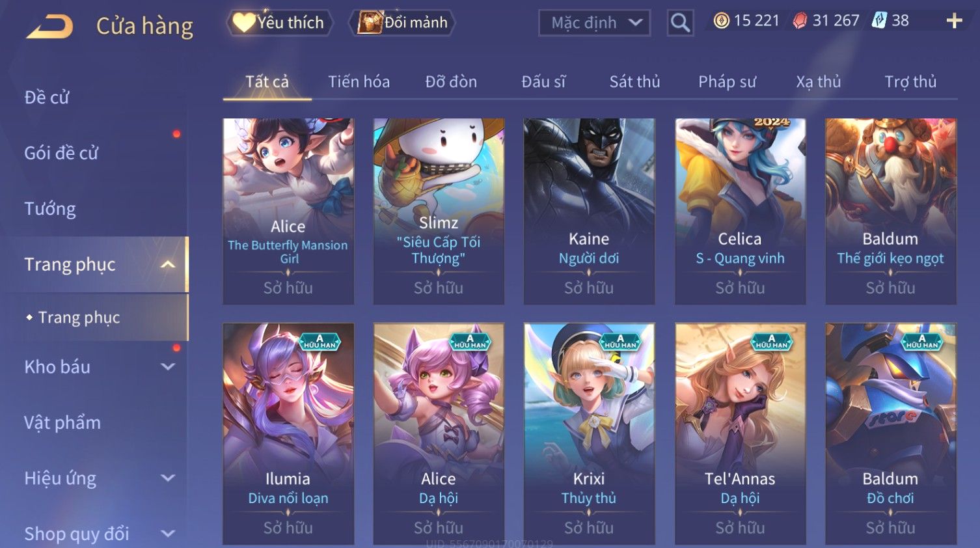Screen dimensions: 980x548
Task: Switch to the Pháp sư tab
Action: 727,81
